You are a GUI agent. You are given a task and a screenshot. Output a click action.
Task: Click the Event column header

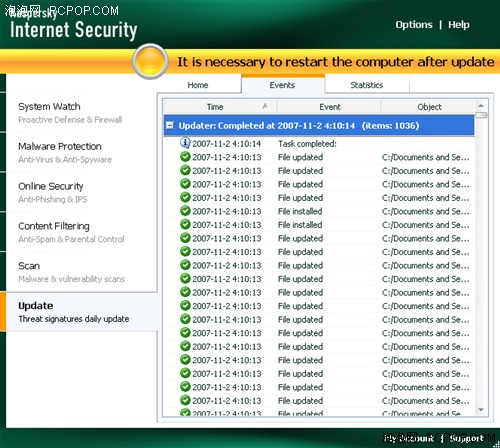[x=329, y=107]
